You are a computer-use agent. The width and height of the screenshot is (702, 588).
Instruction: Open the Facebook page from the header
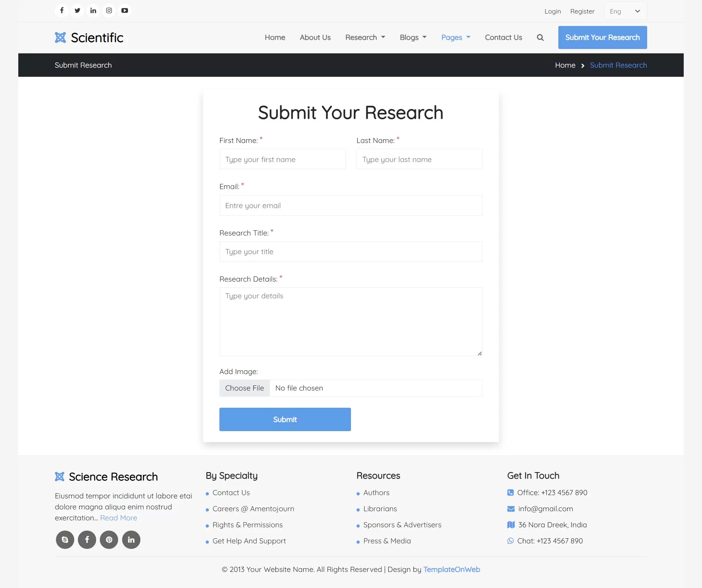tap(61, 11)
